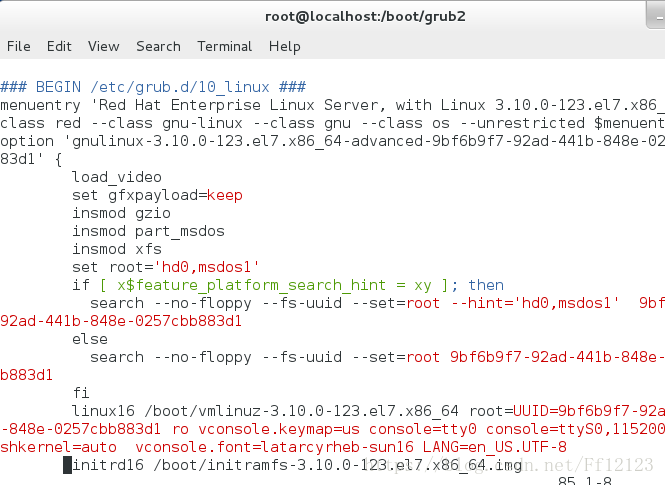Click 'gnulinux-3.10.0-123.el7.x86_64-advanced' option text
Screen dimensions: 665x485
coord(247,141)
